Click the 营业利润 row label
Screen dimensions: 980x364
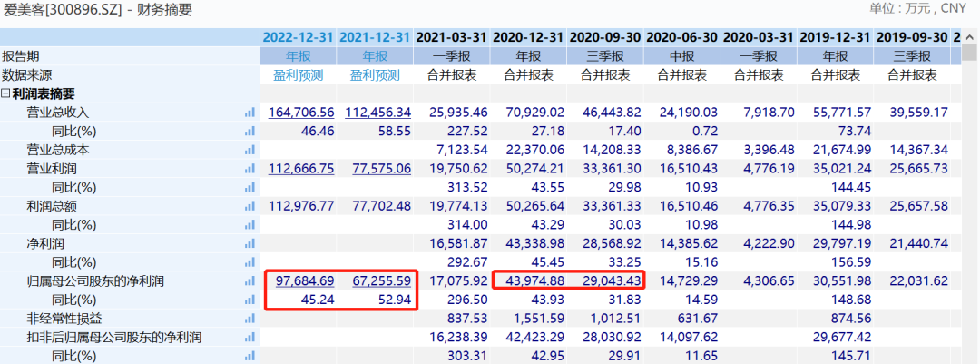coord(52,169)
